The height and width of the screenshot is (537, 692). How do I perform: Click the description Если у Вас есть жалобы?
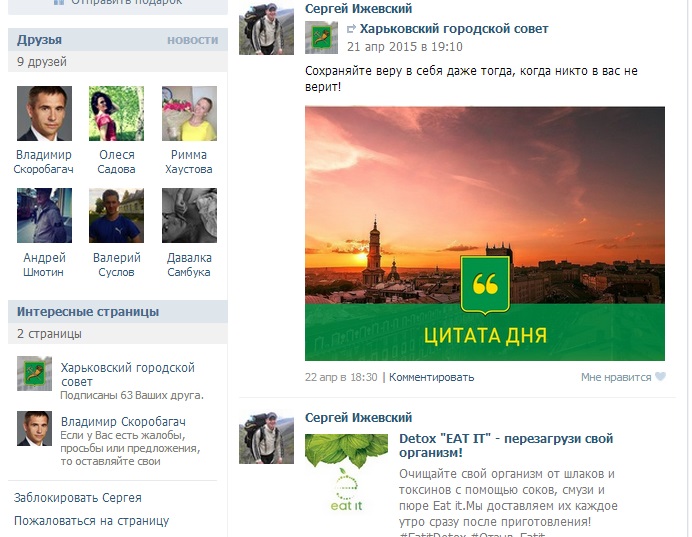tap(130, 448)
